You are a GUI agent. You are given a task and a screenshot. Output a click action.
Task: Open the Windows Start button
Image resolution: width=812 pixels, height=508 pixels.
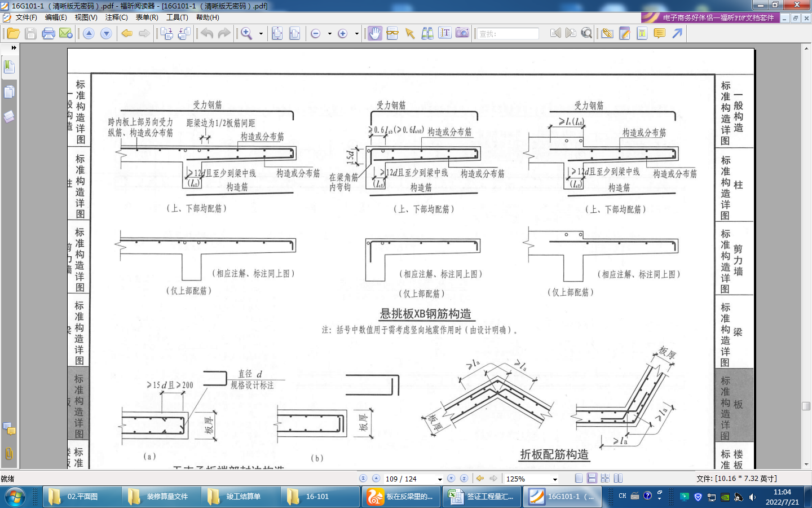tap(15, 497)
